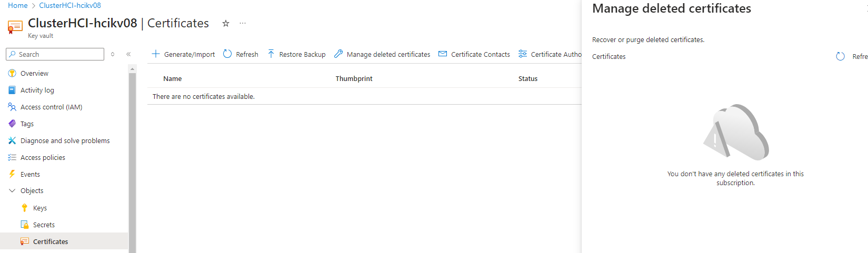
Task: Favorite the key vault with star icon
Action: [226, 23]
